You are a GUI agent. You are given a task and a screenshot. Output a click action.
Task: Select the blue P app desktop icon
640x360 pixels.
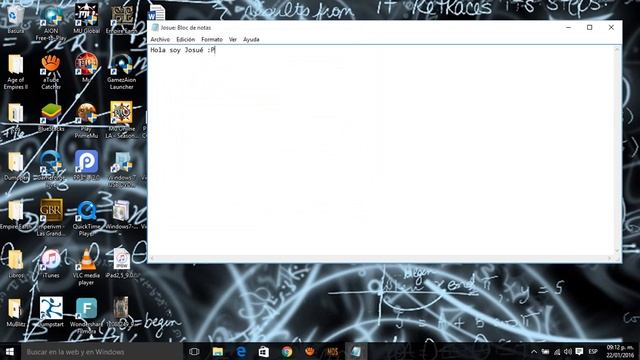coord(86,165)
